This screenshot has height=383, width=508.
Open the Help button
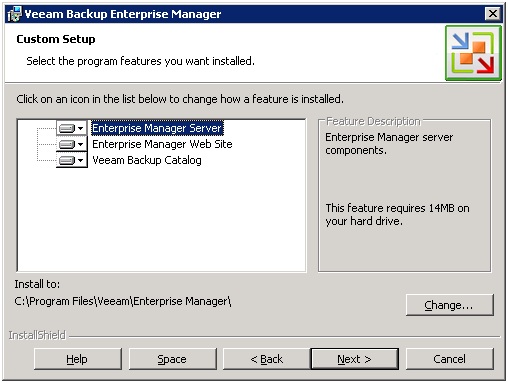point(78,359)
